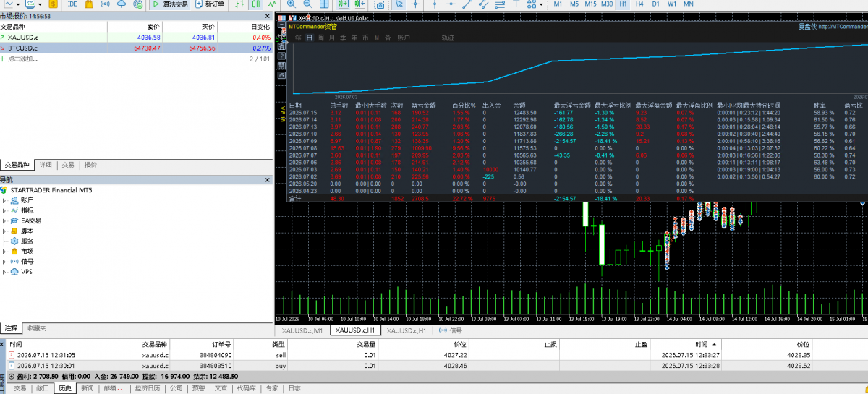Open the IDE (MetaEditor) button
Image resolution: width=868 pixels, height=394 pixels.
click(72, 4)
